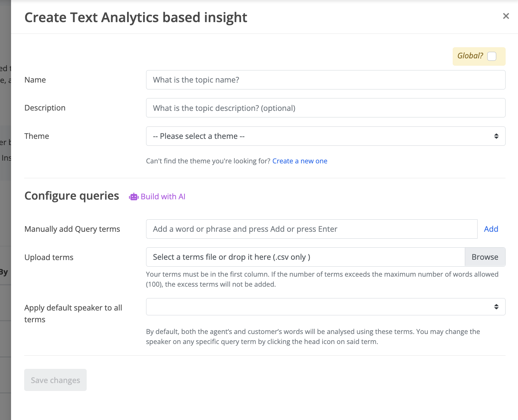Click the blue Add link
Viewport: 518px width, 420px height.
point(491,229)
